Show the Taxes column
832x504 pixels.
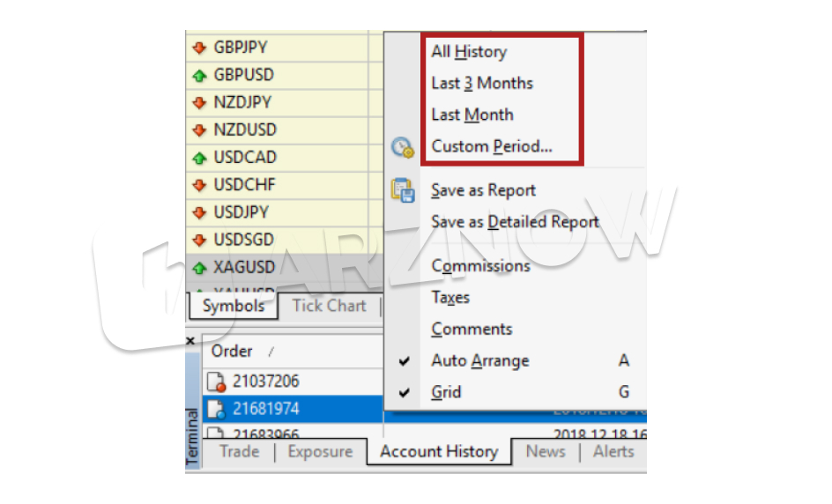[450, 298]
